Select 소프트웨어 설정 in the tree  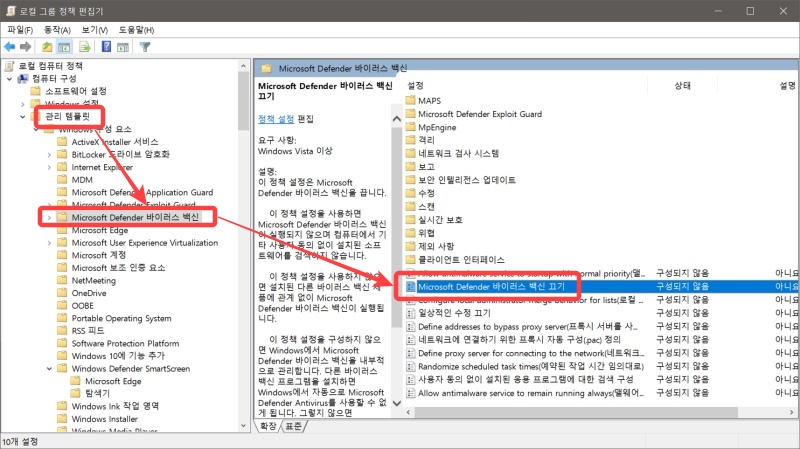(76, 91)
